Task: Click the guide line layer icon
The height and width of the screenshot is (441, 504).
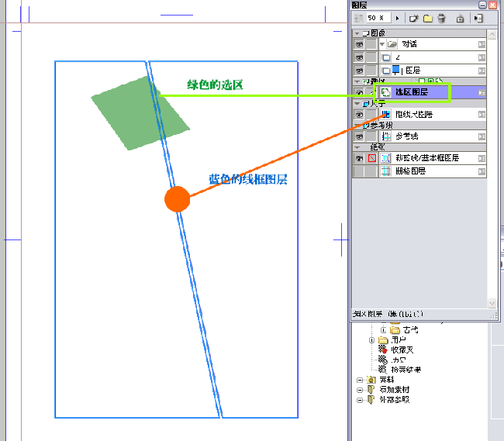Action: point(385,136)
